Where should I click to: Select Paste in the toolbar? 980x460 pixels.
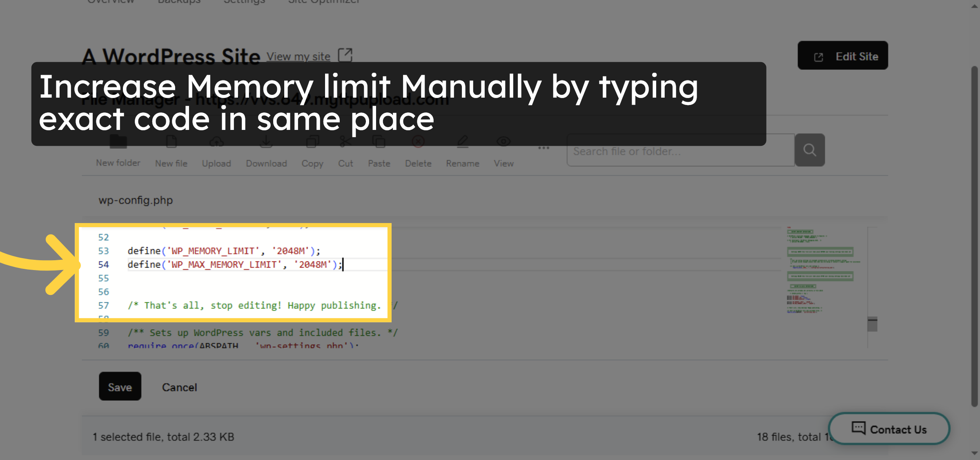click(x=379, y=163)
